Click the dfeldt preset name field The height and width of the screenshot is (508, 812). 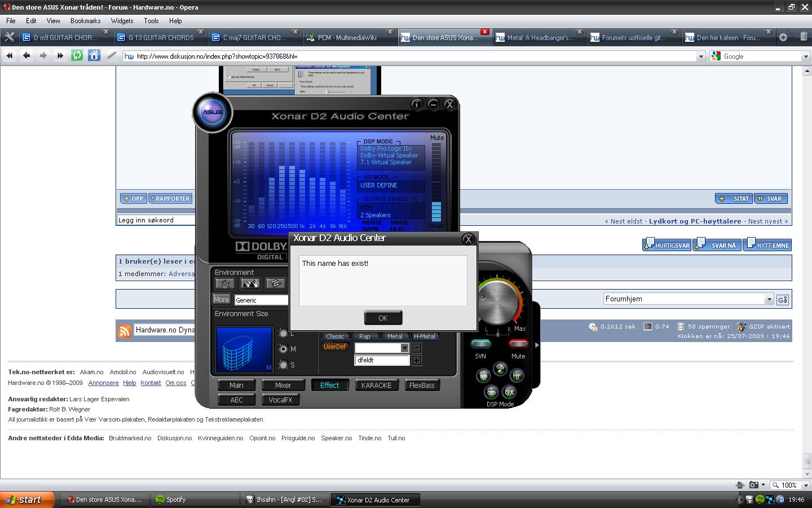click(x=382, y=360)
